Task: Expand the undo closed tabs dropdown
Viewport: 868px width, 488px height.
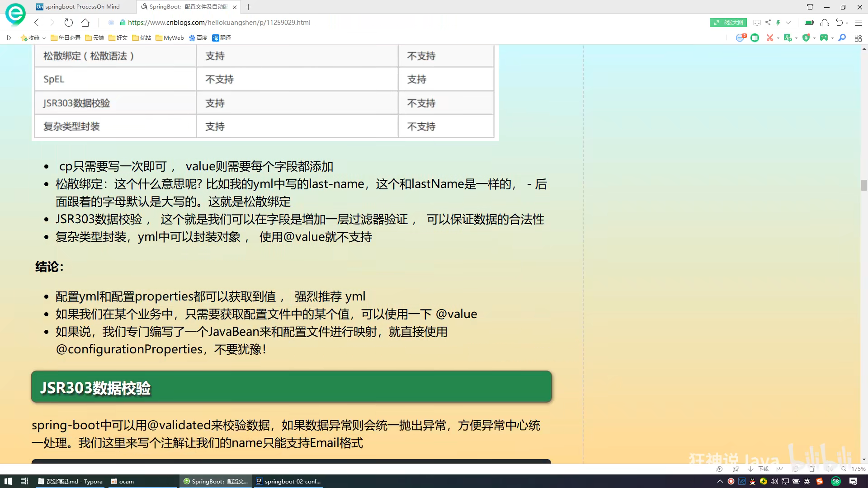Action: (x=847, y=23)
